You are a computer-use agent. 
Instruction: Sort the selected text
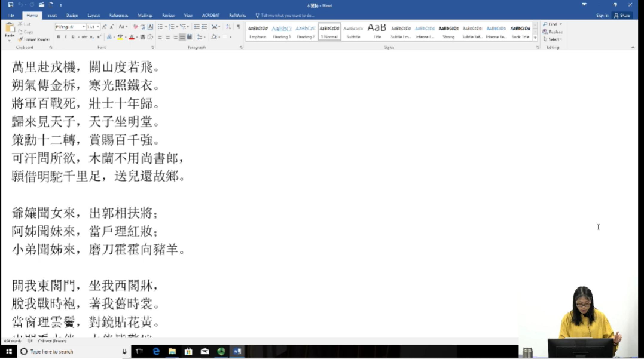click(x=228, y=27)
